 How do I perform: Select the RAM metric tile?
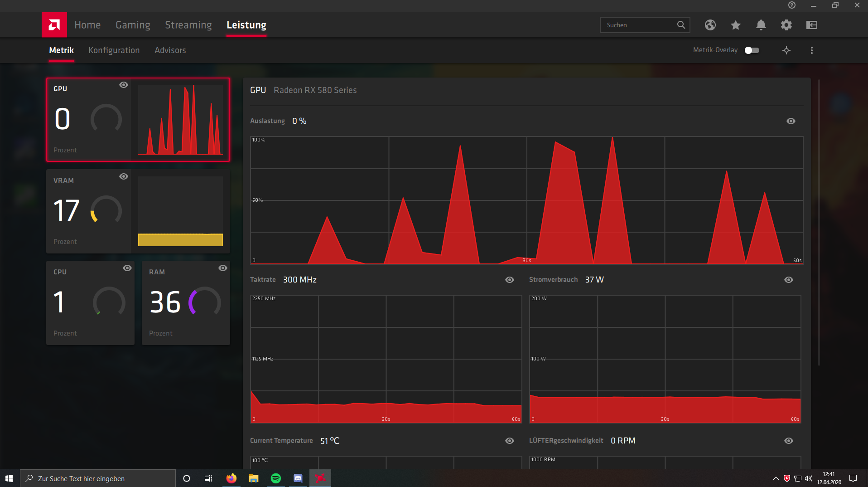[186, 303]
